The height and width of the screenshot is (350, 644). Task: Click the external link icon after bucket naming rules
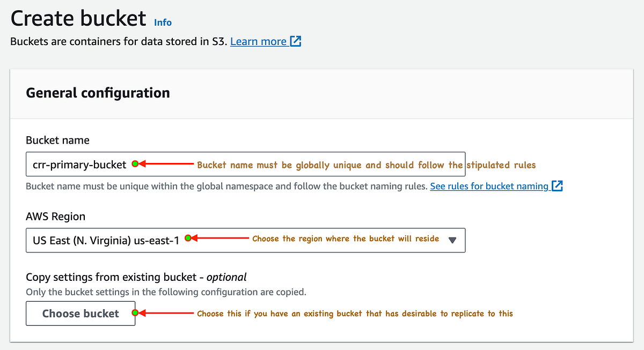pyautogui.click(x=557, y=185)
